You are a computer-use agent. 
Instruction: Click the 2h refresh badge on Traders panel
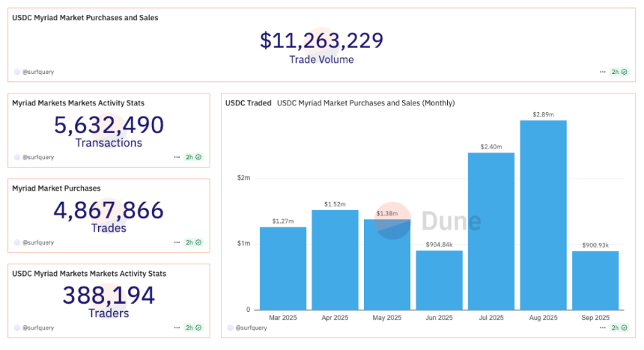click(x=193, y=328)
